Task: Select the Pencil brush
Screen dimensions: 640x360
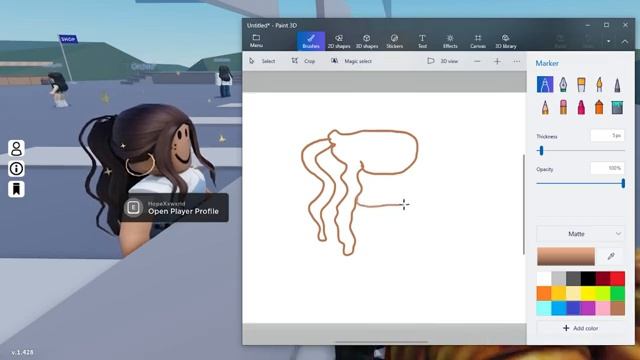Action: 545,107
